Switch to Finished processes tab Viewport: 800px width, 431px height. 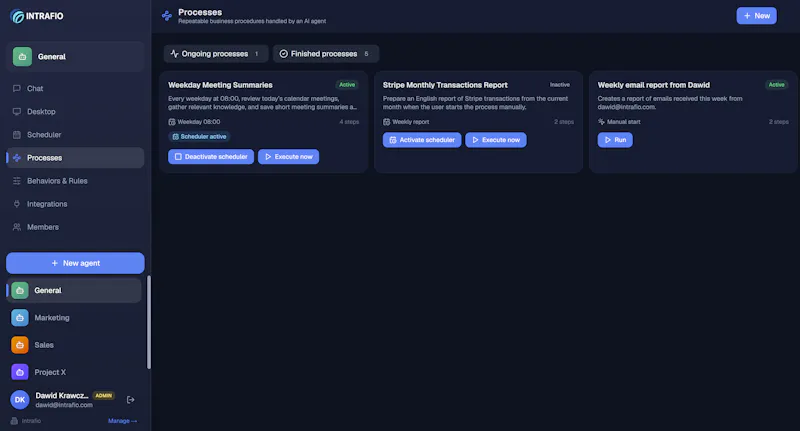click(326, 54)
